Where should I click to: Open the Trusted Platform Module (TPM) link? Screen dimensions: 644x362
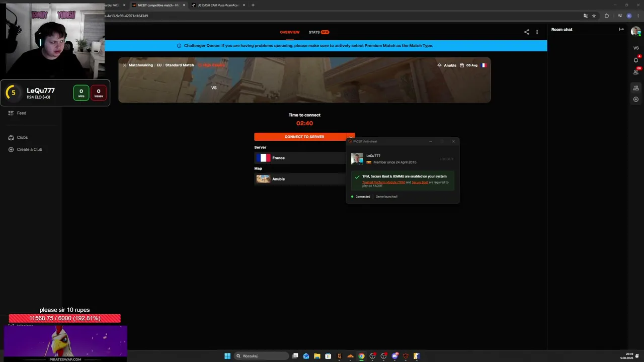pos(383,183)
